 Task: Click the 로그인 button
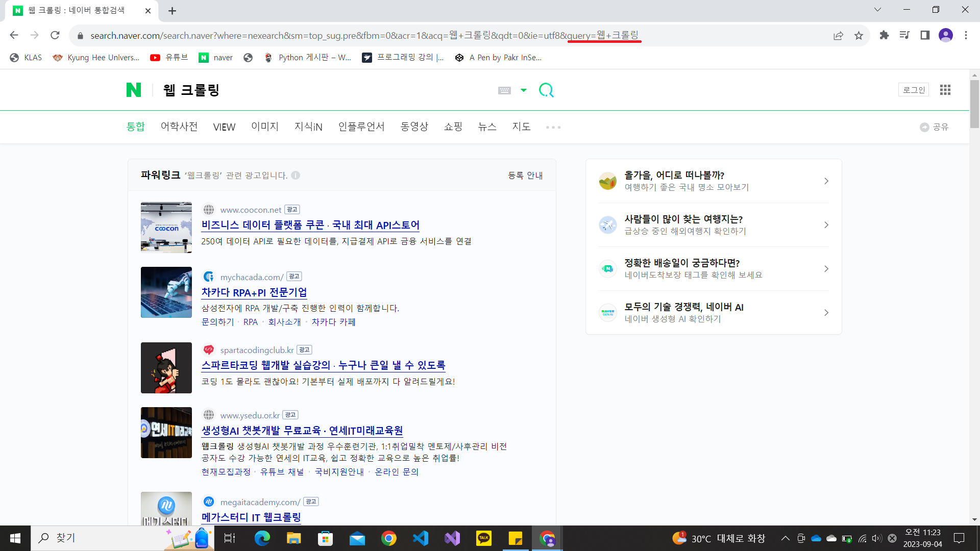tap(913, 90)
